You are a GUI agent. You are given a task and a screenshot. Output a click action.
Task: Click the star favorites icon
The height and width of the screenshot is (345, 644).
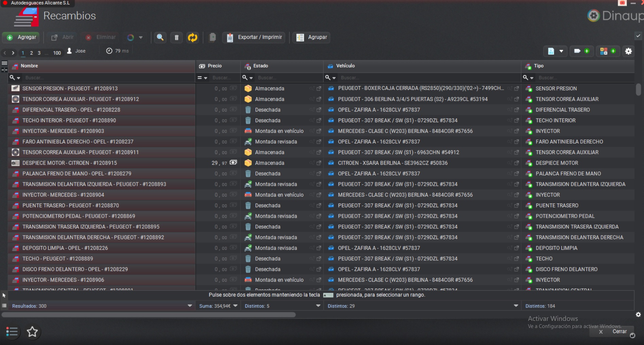click(32, 331)
